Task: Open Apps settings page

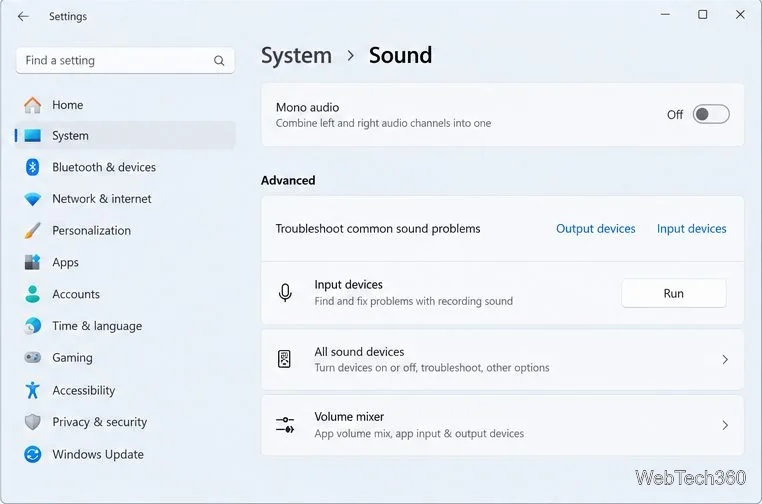Action: pos(125,262)
